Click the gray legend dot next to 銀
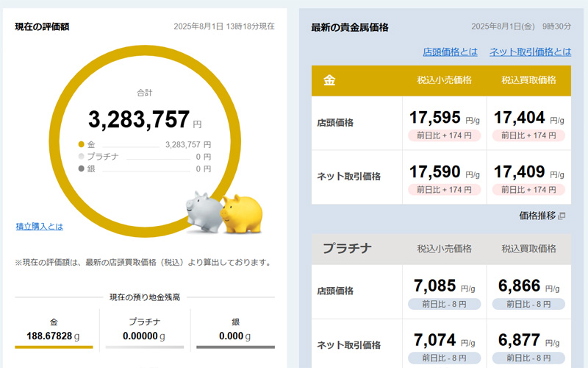 (81, 169)
